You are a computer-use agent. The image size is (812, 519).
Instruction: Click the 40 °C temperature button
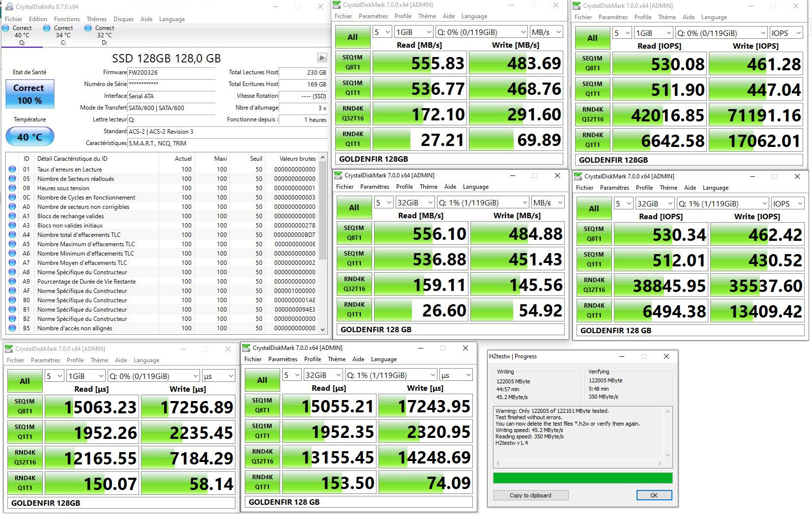pos(29,137)
